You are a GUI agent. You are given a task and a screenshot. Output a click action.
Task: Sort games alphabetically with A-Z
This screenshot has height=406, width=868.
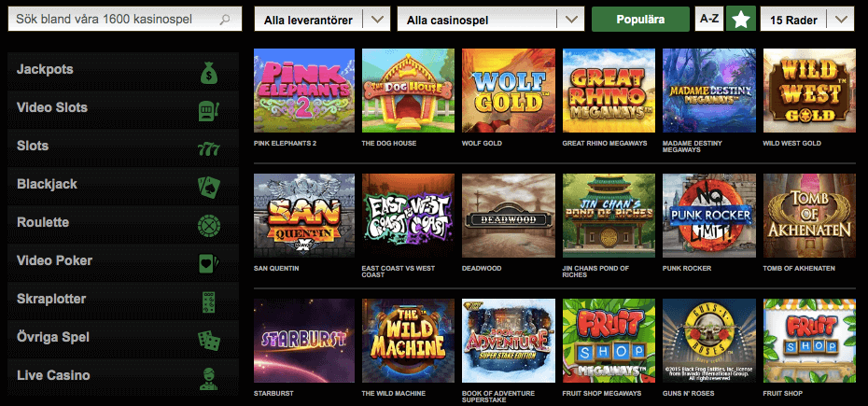pos(709,19)
